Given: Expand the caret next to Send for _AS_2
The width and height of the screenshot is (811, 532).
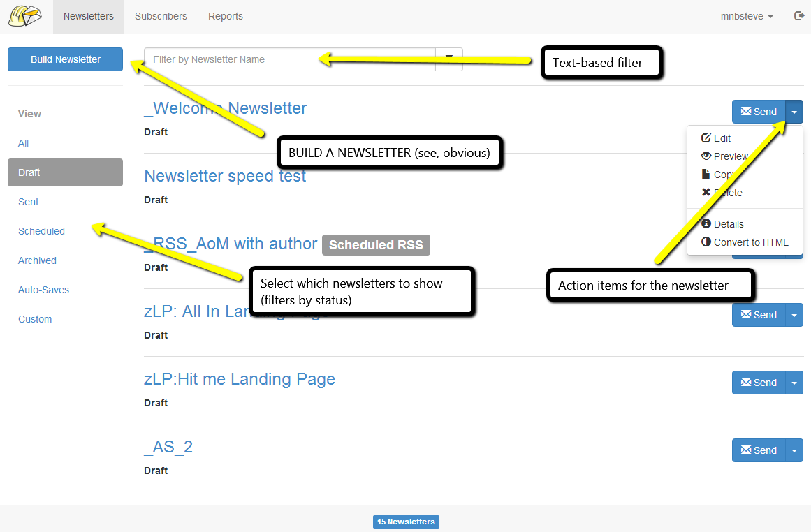Looking at the screenshot, I should click(794, 450).
